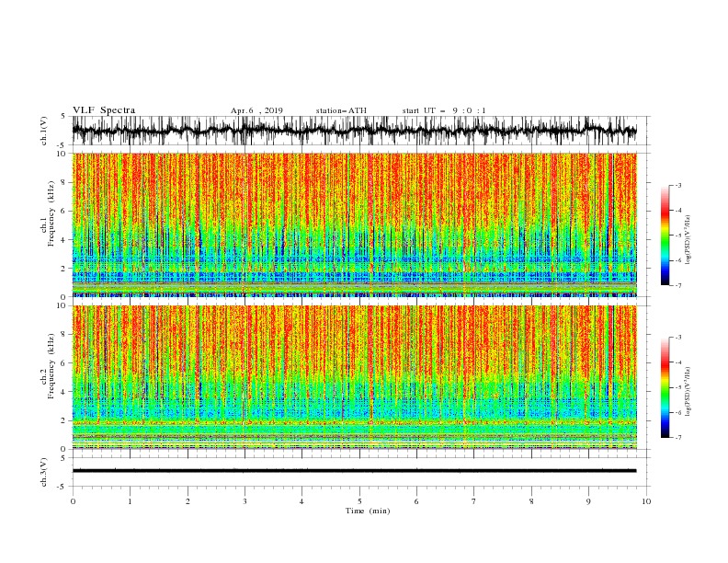This screenshot has width=728, height=563.
Task: Click the "VLF Spectra" title text
Action: point(104,110)
